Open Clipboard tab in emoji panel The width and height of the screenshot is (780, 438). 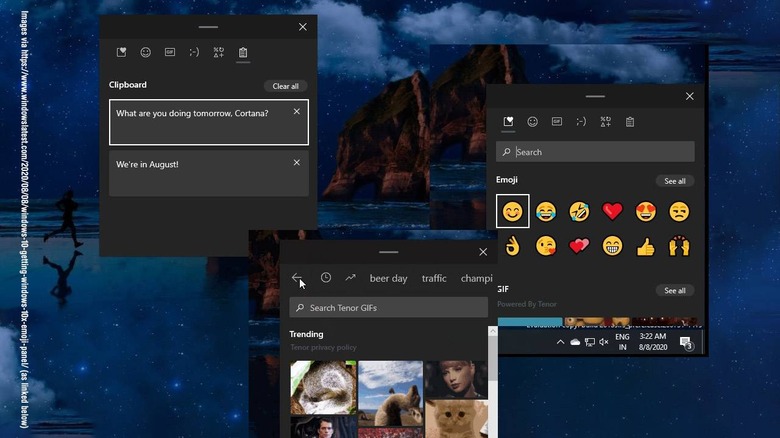630,121
